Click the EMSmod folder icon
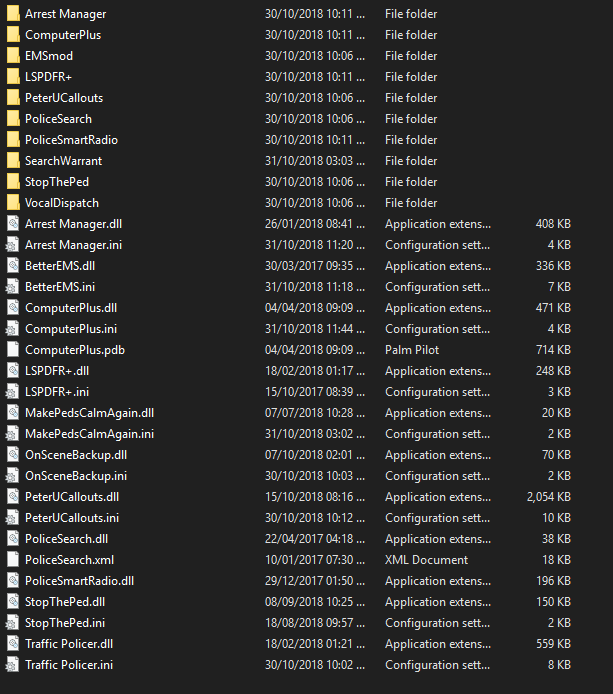Screen dimensions: 613x694 [13, 56]
